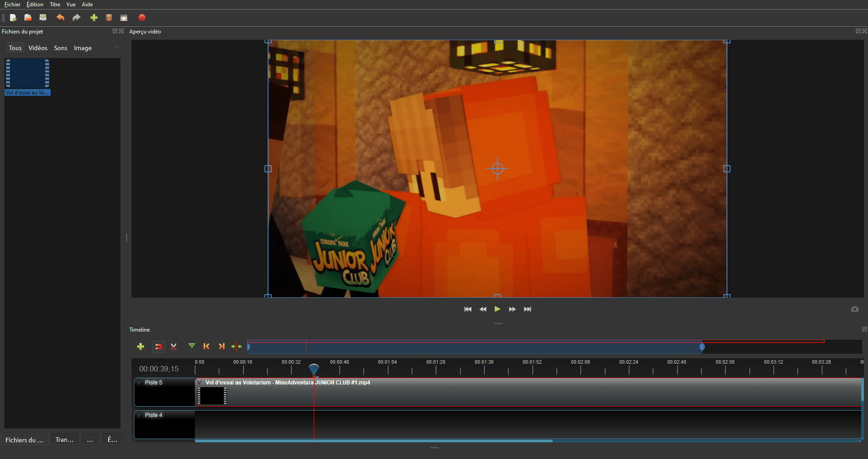Viewport: 868px width, 459px height.
Task: Open the Aide menu
Action: [x=87, y=5]
